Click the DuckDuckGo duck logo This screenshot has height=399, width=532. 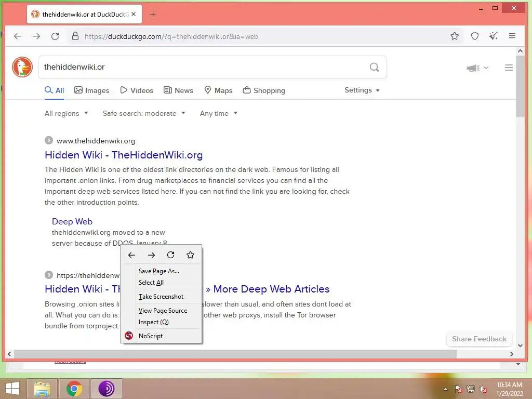click(22, 67)
